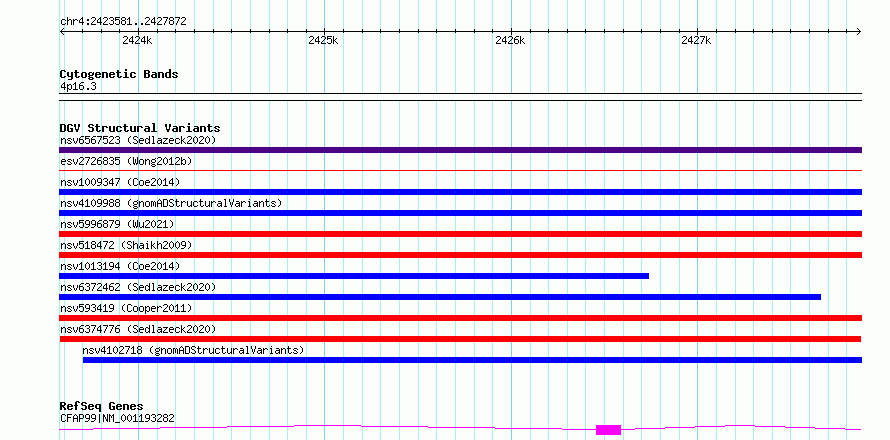Open nsv5996879 (Wu2021) variant label
890x440 pixels.
[117, 224]
